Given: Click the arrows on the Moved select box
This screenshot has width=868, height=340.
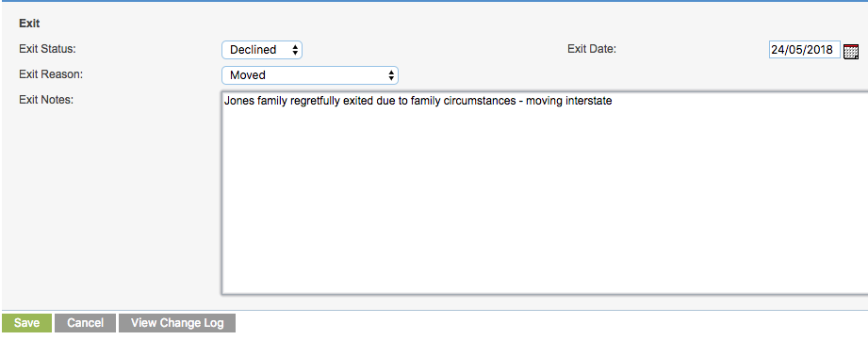Looking at the screenshot, I should [x=391, y=75].
